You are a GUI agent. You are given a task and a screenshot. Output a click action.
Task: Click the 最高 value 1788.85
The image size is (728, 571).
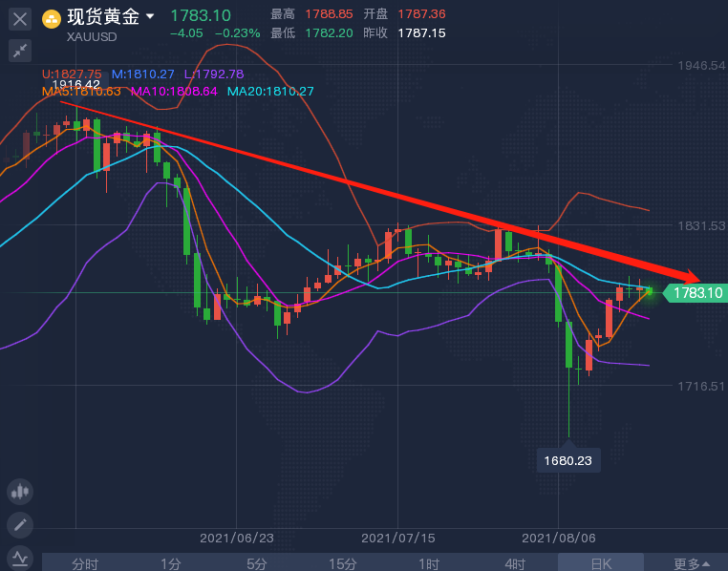[330, 14]
